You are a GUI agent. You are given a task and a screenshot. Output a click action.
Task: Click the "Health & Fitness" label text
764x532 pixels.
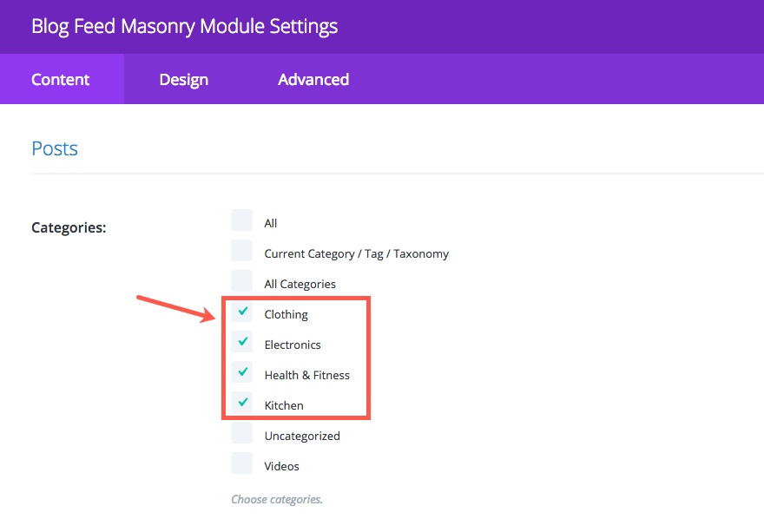[x=306, y=376]
